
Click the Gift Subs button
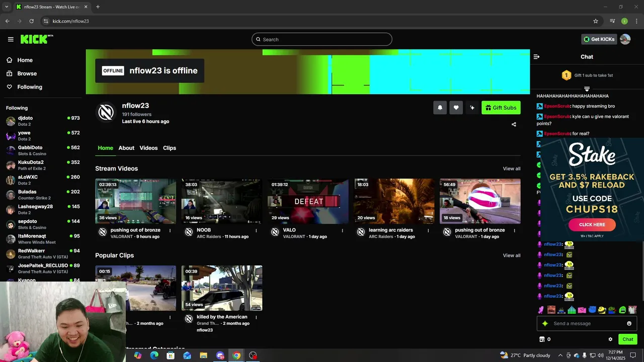(501, 108)
